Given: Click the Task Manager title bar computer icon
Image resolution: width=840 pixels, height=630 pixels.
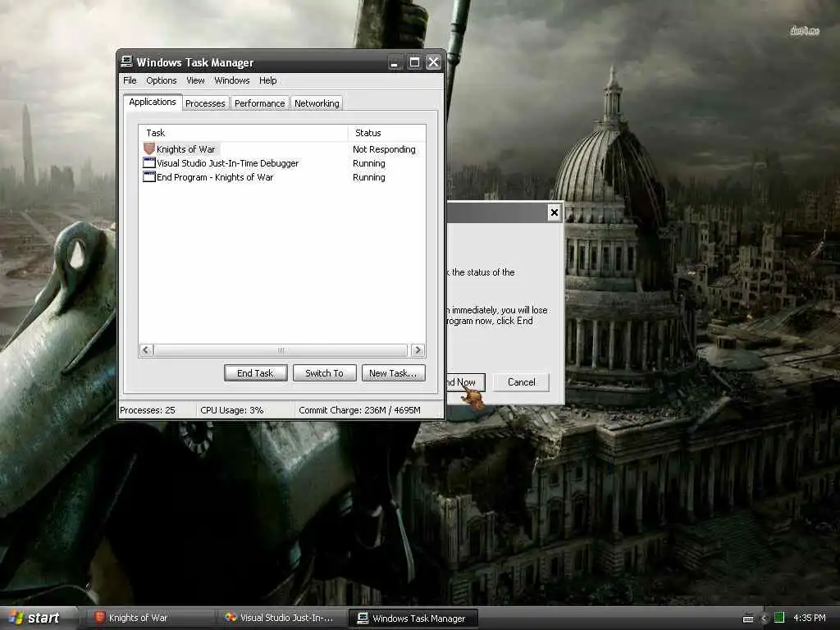Looking at the screenshot, I should coord(126,62).
